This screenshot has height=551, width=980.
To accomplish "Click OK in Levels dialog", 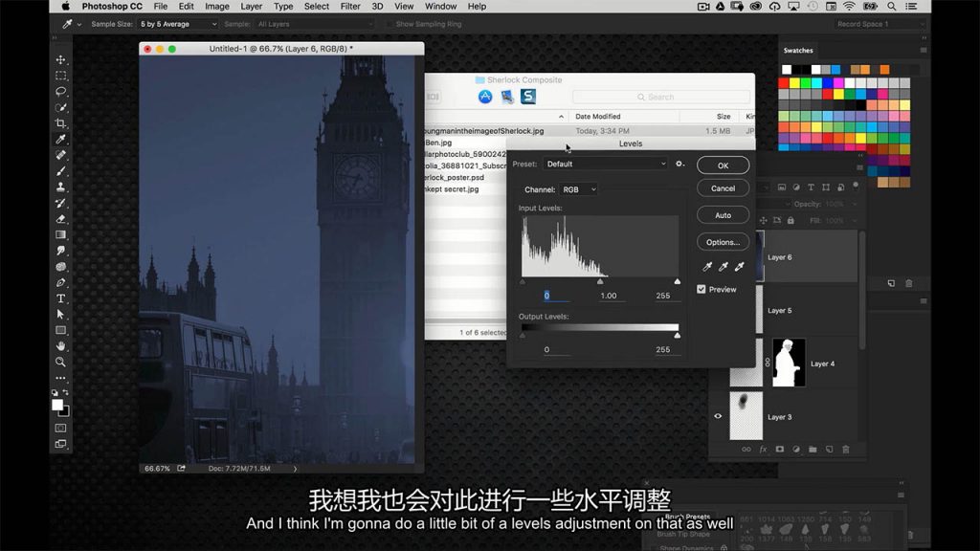I will pos(724,165).
